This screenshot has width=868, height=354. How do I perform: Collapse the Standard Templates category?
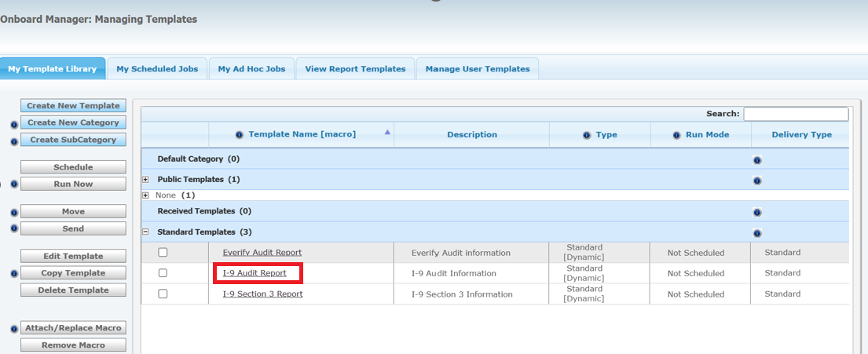(x=145, y=232)
